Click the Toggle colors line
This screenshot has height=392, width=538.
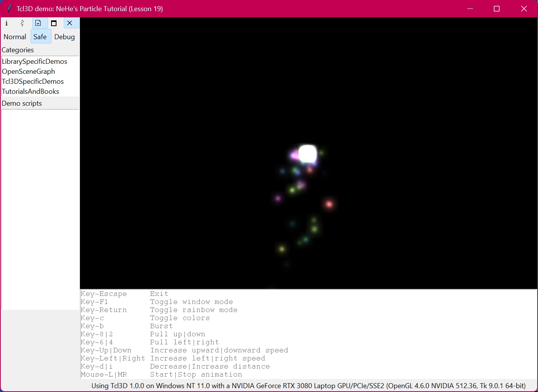(x=145, y=318)
